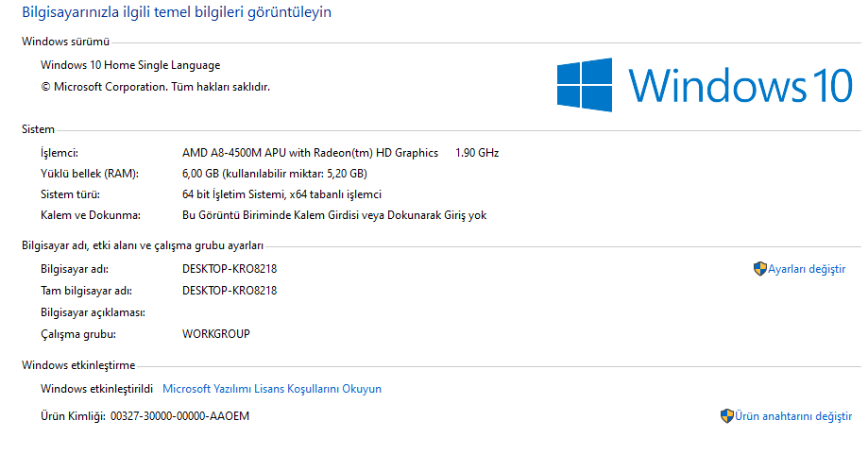The height and width of the screenshot is (454, 868).
Task: Click the 'Çalışma grubu:' label
Action: (78, 334)
